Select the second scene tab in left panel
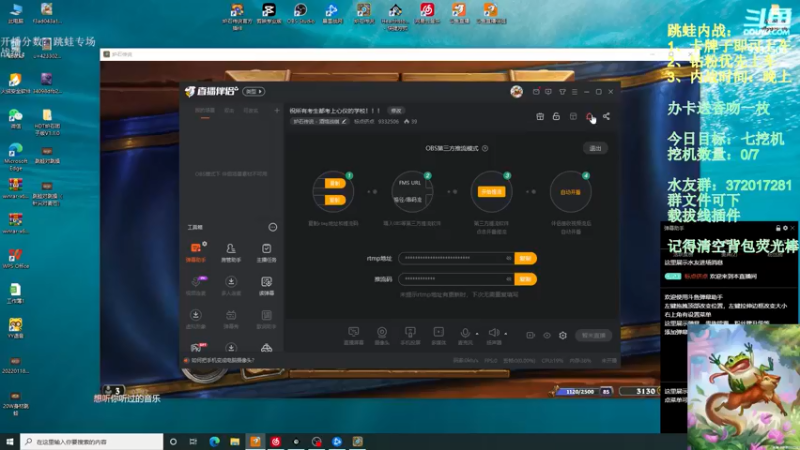Image resolution: width=800 pixels, height=450 pixels. point(229,111)
